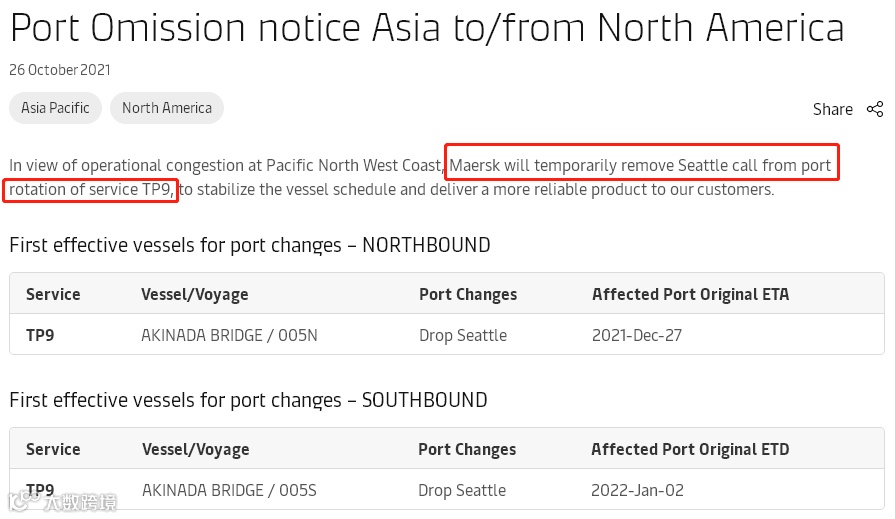Image resolution: width=895 pixels, height=519 pixels.
Task: Click the share icon
Action: [x=875, y=109]
